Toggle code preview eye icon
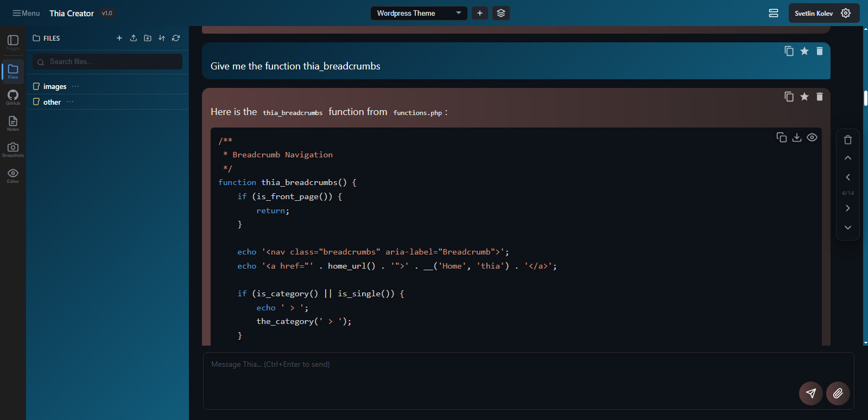This screenshot has width=868, height=420. point(812,137)
